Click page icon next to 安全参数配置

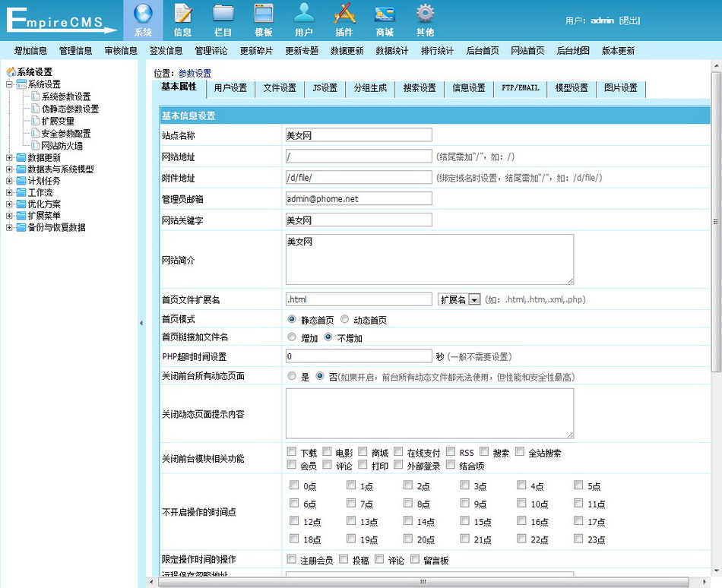point(36,134)
